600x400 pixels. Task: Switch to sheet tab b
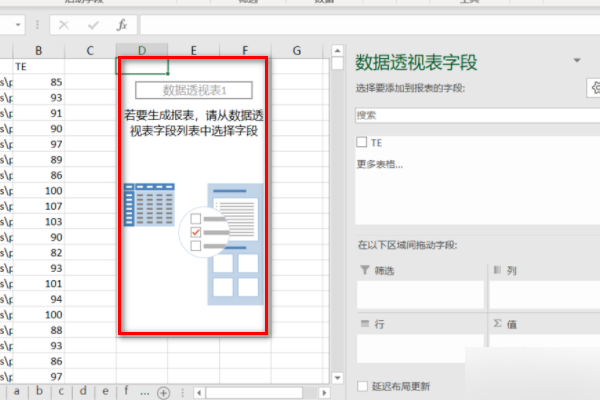click(x=39, y=392)
